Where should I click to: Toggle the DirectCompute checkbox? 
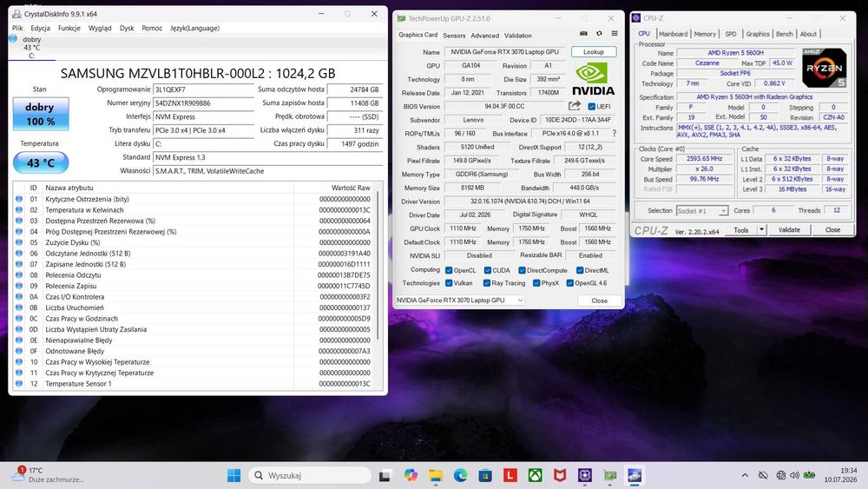point(522,270)
